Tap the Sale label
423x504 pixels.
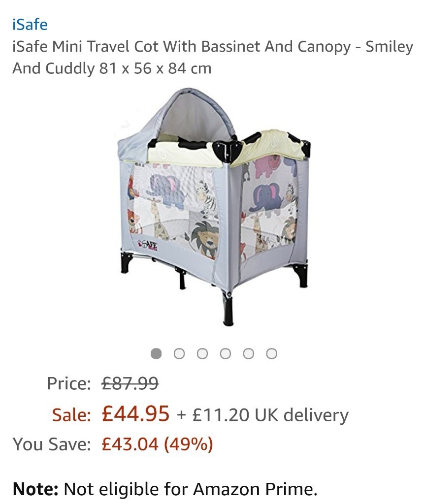(71, 414)
